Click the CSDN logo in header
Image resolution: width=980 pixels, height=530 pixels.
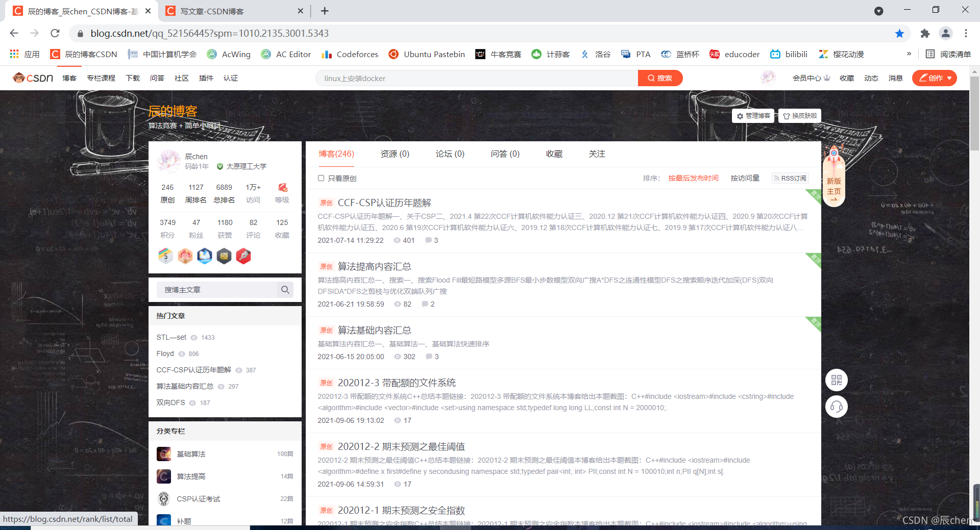tap(33, 78)
